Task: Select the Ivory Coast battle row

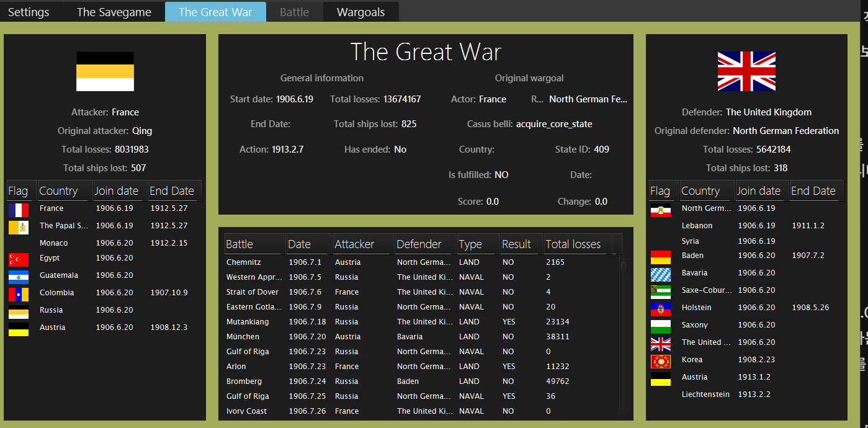Action: [x=421, y=411]
